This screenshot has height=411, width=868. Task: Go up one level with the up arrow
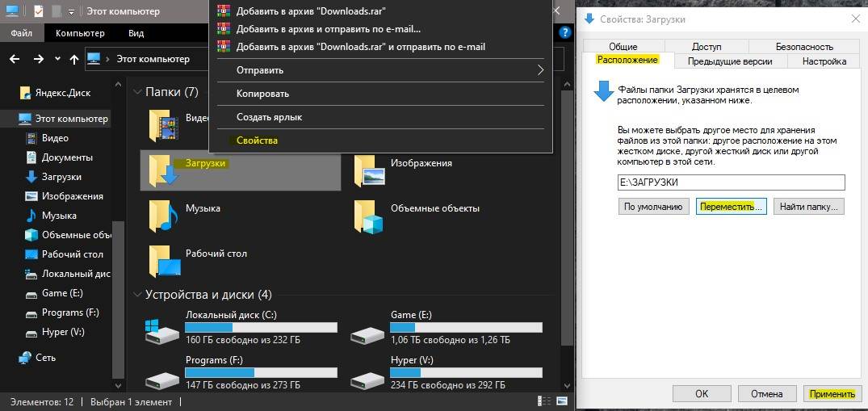click(x=74, y=59)
